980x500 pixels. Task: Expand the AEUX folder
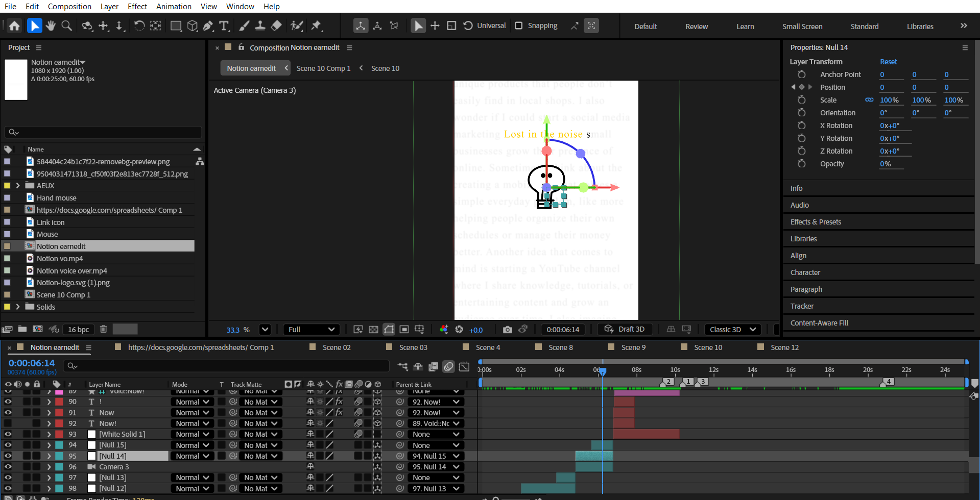pos(18,186)
